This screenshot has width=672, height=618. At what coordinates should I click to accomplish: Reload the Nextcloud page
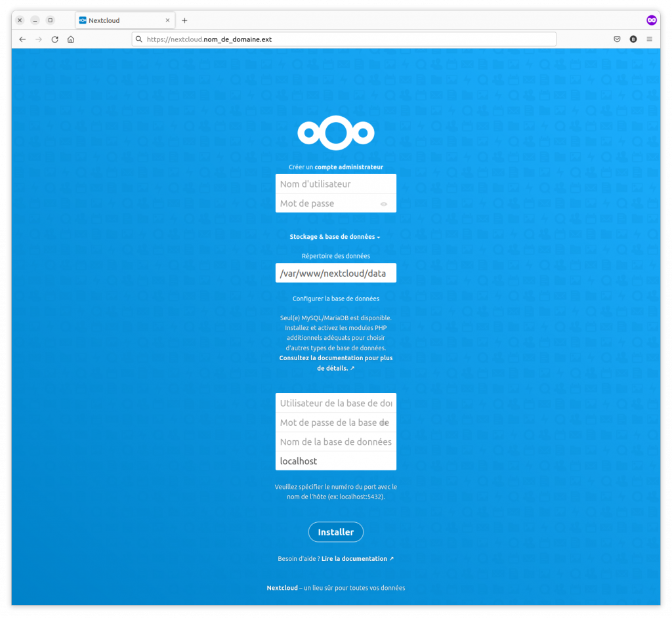55,39
